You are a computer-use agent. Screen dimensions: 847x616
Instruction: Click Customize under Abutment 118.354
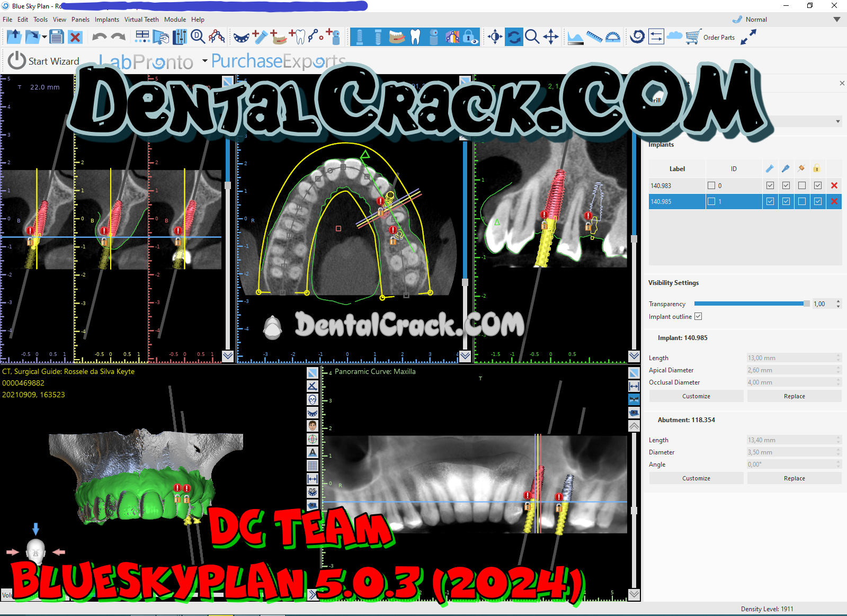[696, 478]
